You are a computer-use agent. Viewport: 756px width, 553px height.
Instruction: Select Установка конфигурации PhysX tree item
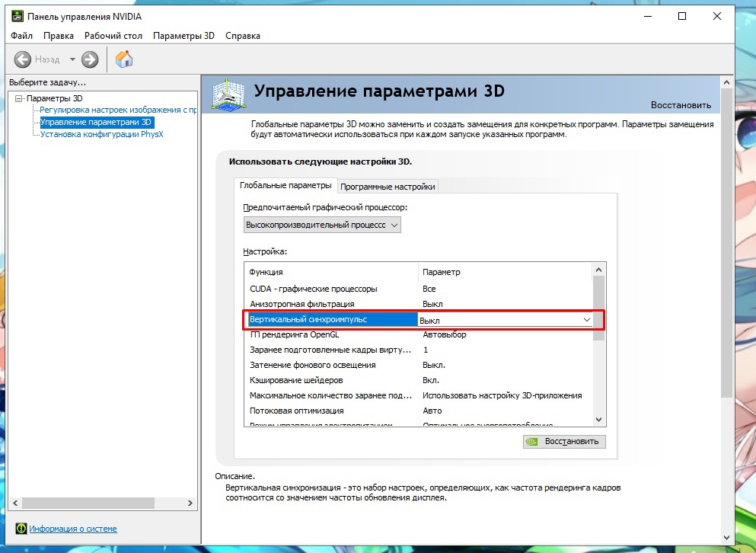[102, 134]
